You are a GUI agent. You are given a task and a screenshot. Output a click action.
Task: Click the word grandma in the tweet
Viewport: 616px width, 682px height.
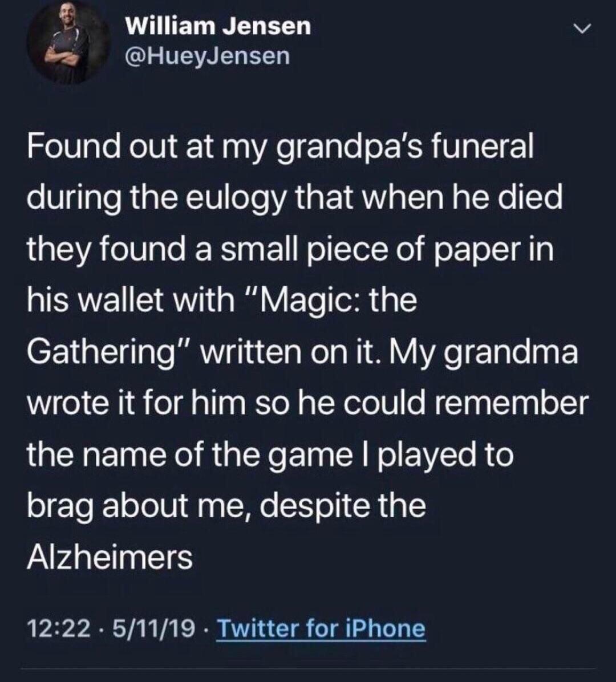coord(511,350)
